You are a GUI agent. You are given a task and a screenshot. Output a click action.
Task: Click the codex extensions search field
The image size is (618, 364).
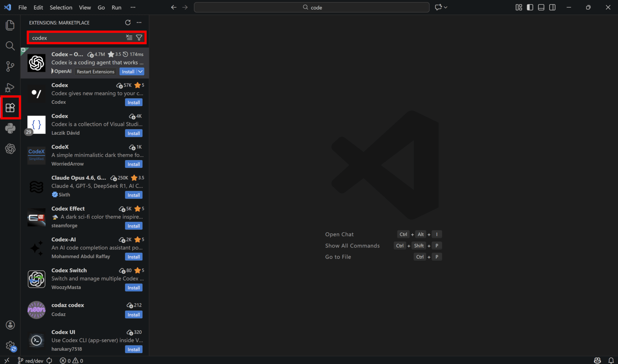pyautogui.click(x=77, y=38)
